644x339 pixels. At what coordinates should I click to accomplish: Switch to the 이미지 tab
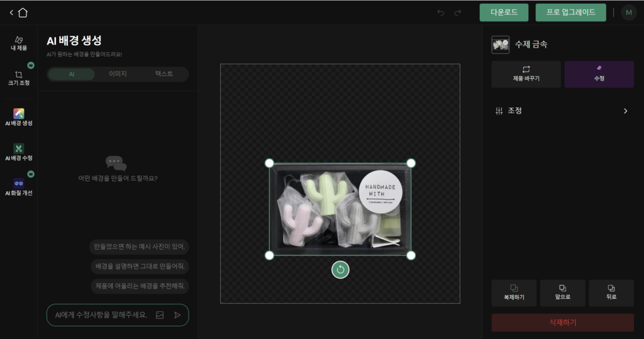coord(118,74)
